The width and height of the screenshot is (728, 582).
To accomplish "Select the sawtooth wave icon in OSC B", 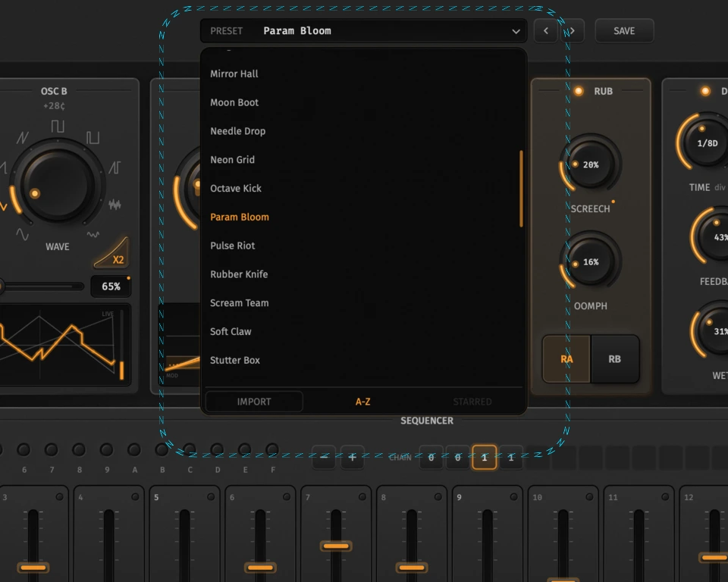I will click(x=22, y=137).
